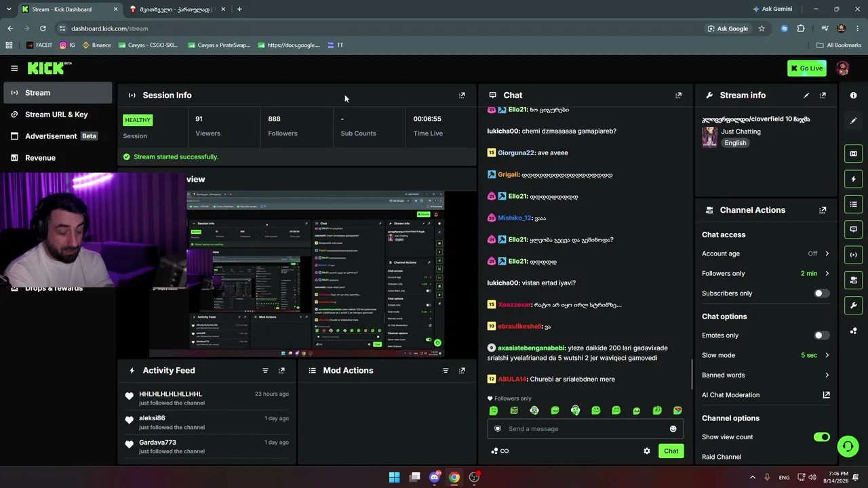Open the green headset support button
This screenshot has width=868, height=488.
pos(848,446)
